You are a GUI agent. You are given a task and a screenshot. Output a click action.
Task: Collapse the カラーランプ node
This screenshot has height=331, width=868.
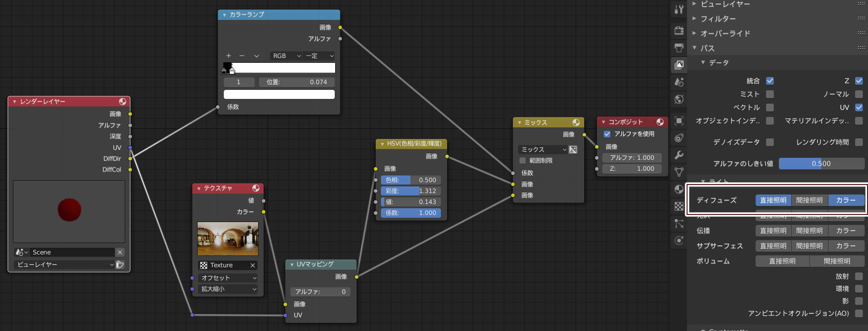224,15
